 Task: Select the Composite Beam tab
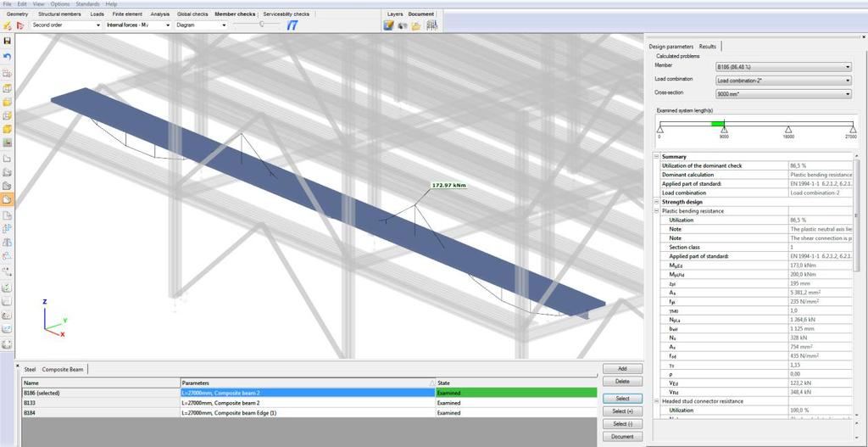pyautogui.click(x=62, y=369)
